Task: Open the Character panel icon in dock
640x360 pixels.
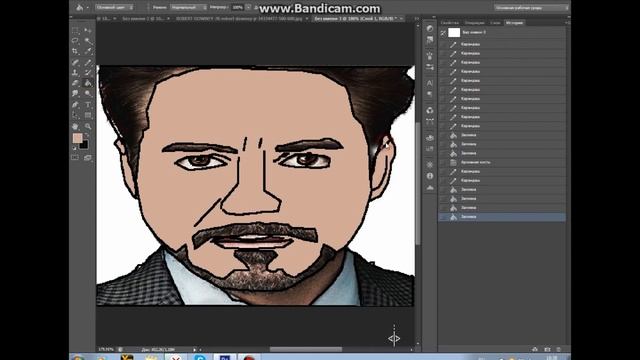Action: tap(430, 83)
